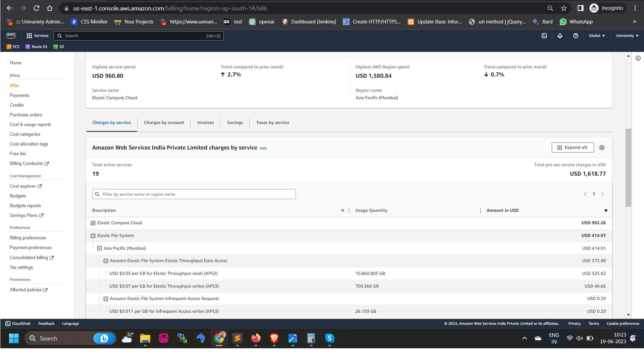The height and width of the screenshot is (362, 644).
Task: Open the notifications bell
Action: pos(560,36)
